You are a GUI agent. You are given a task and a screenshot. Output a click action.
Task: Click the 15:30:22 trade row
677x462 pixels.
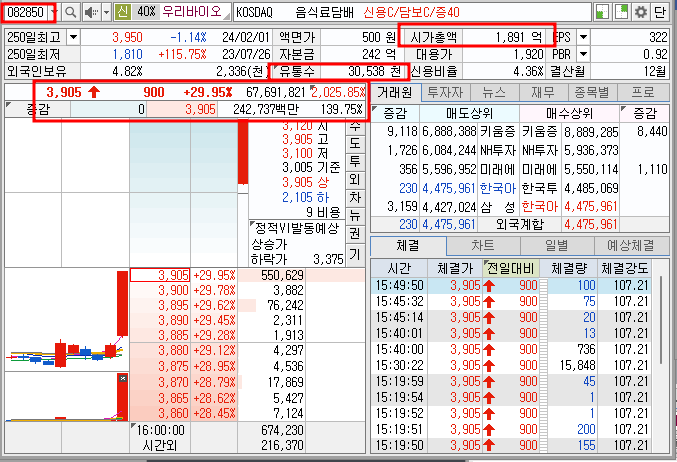(511, 365)
